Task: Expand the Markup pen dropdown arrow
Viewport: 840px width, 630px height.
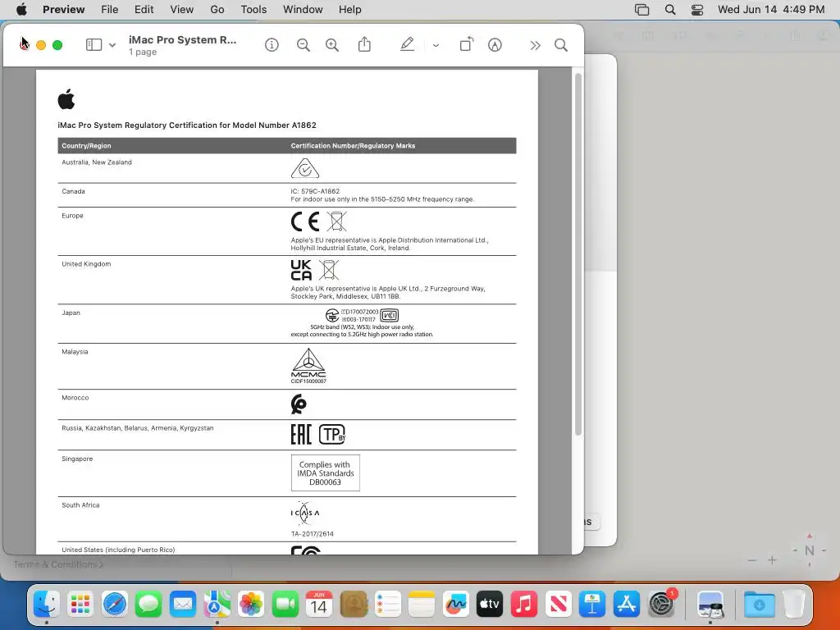Action: tap(436, 46)
